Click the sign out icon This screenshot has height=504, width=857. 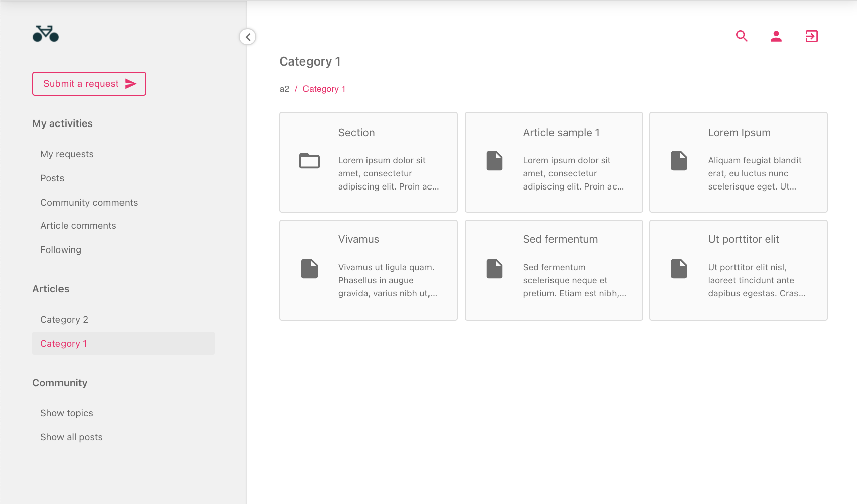(811, 36)
